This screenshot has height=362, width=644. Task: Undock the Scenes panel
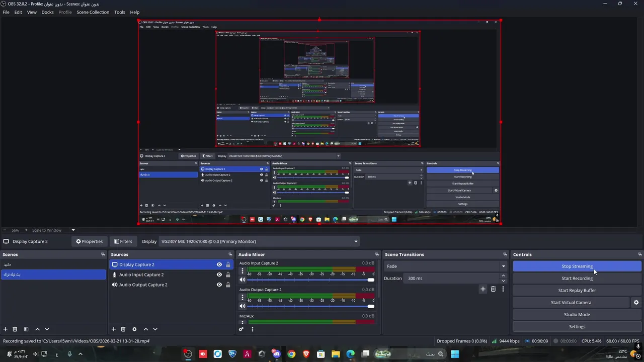(103, 254)
